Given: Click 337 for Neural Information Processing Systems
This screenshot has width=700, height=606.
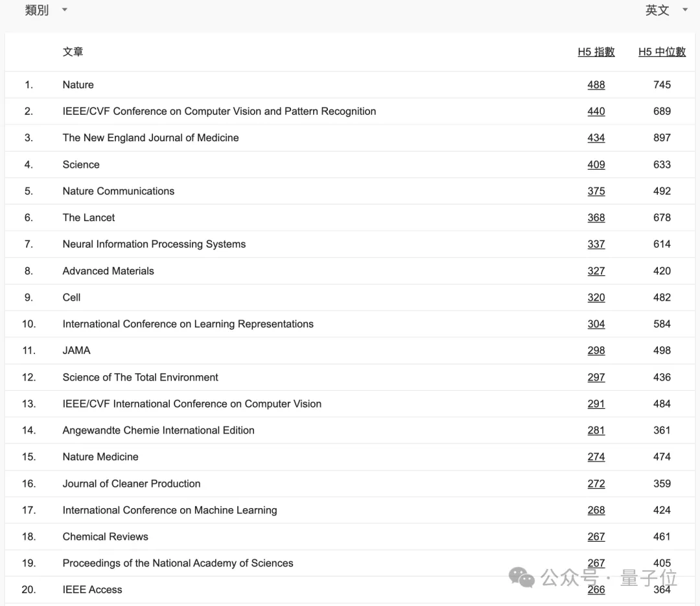Looking at the screenshot, I should point(596,244).
